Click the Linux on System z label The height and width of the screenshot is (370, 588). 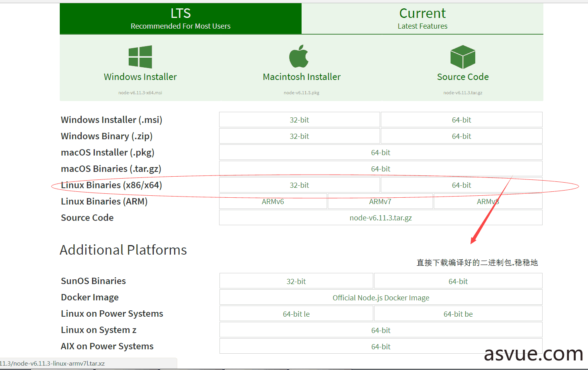pos(99,330)
